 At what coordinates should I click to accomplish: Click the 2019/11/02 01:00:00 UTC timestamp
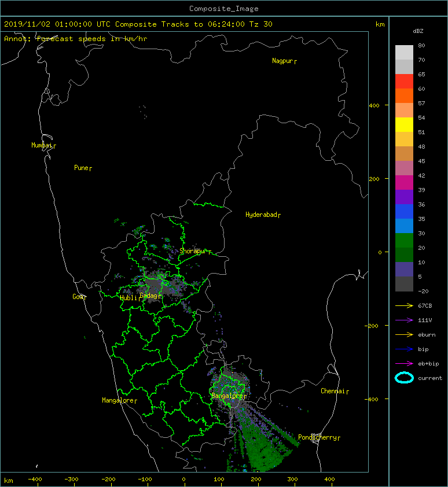[x=57, y=24]
